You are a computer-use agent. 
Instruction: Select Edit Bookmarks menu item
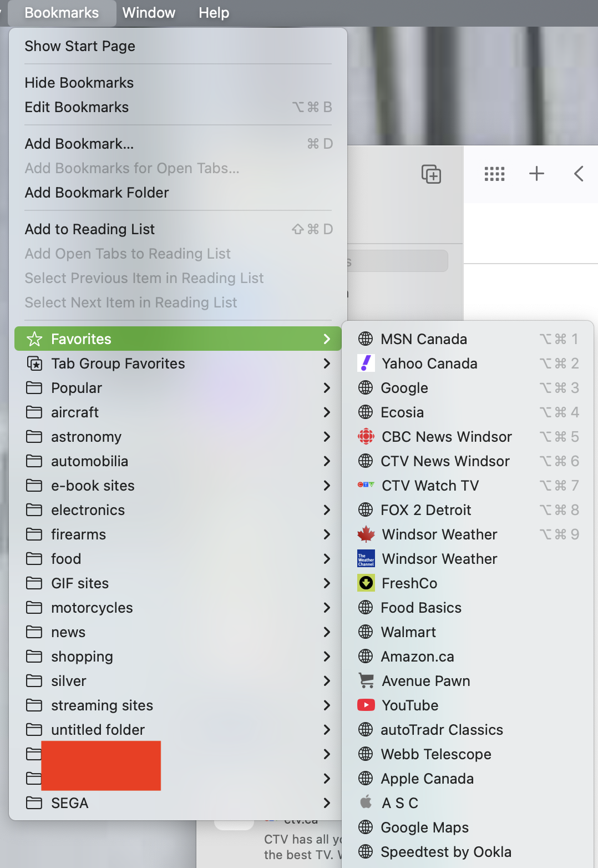tap(178, 107)
